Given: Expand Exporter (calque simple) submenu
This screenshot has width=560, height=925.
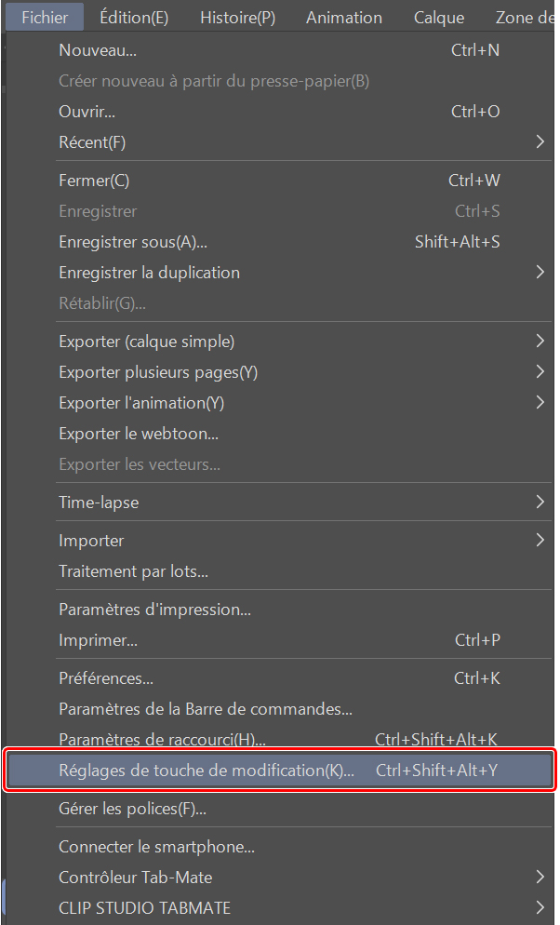Looking at the screenshot, I should point(146,342).
